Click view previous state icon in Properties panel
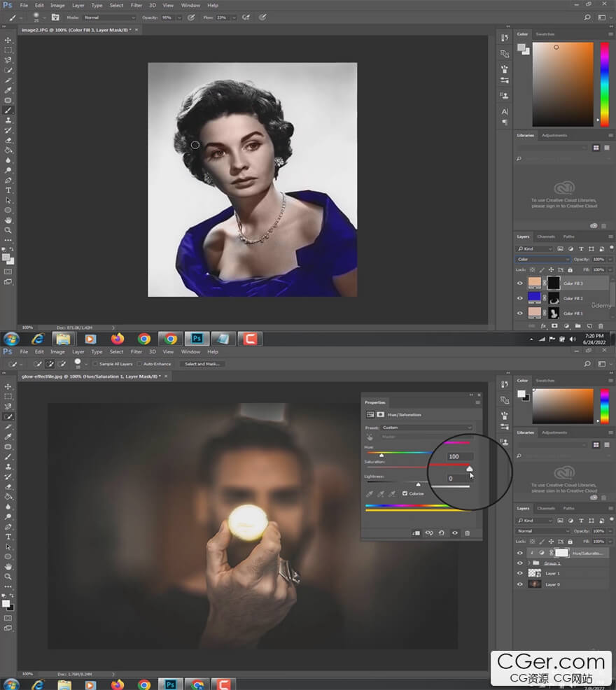This screenshot has width=616, height=690. tap(429, 533)
